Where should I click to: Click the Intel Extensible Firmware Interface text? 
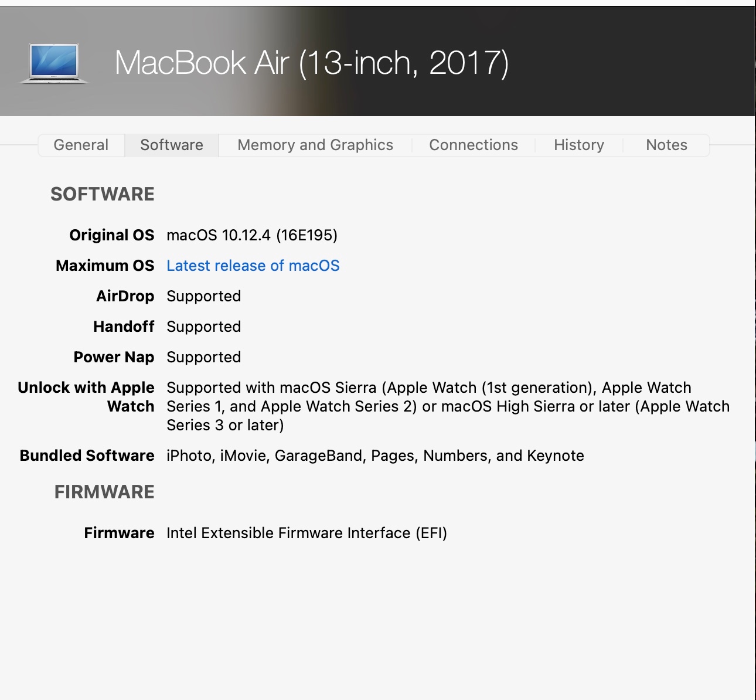307,533
